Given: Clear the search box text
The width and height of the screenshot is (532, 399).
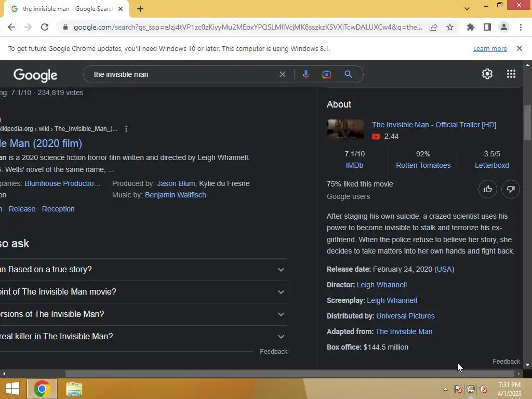Looking at the screenshot, I should click(282, 74).
